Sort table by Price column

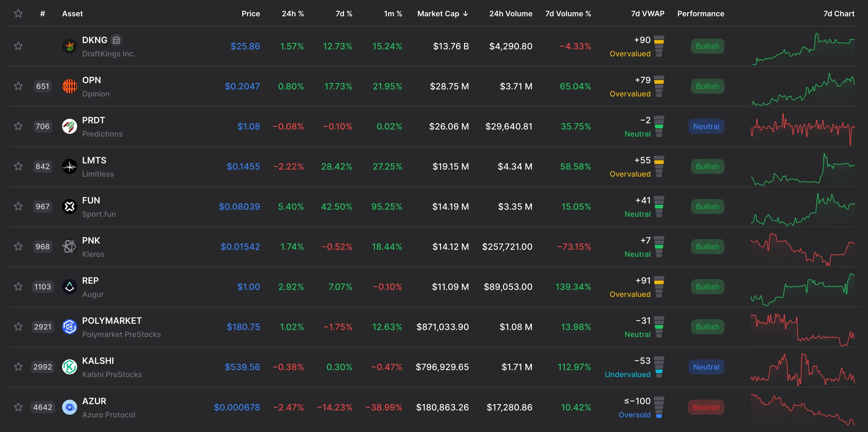(251, 14)
